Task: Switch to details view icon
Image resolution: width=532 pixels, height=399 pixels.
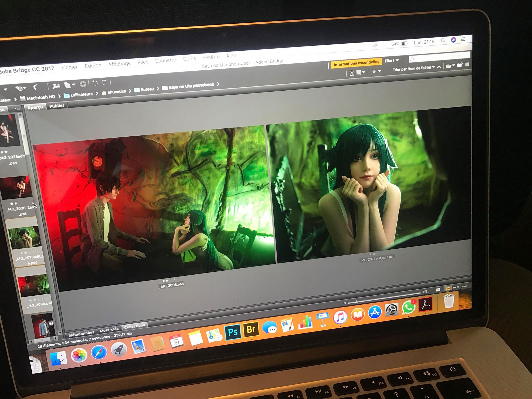Action: (x=456, y=287)
